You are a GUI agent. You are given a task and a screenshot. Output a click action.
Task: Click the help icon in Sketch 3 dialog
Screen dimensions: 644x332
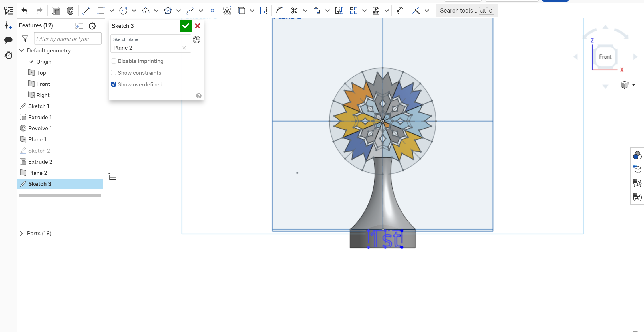click(x=199, y=96)
